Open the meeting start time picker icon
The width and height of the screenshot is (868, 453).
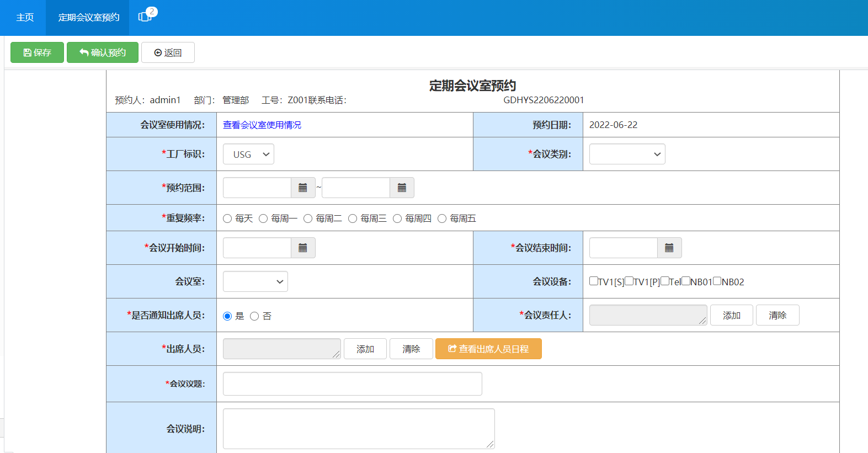303,248
